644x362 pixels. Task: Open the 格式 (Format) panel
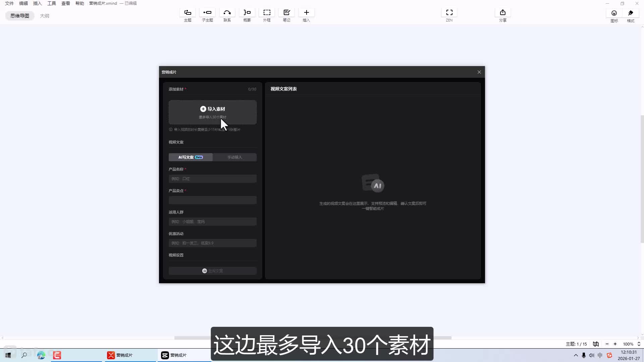[x=630, y=15]
